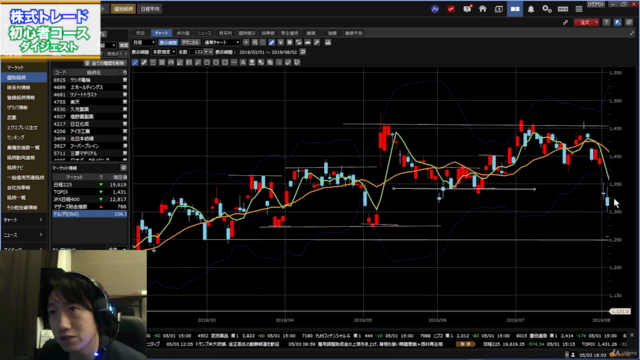Open the home icon in top bar
The image size is (640, 360).
click(x=483, y=9)
